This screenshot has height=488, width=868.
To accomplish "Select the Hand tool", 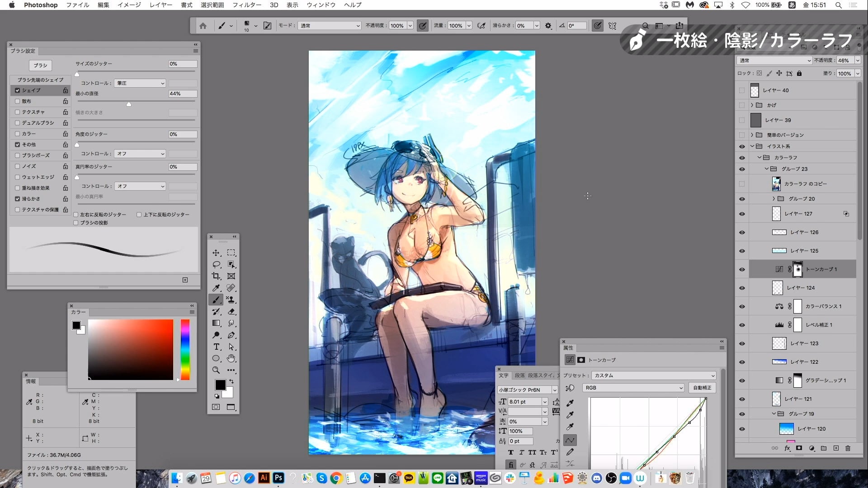I will click(231, 358).
